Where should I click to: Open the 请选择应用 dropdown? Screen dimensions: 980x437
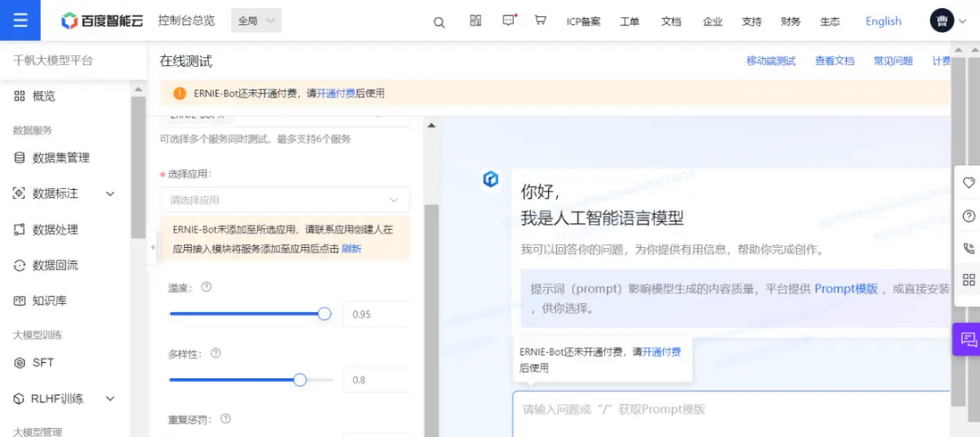285,200
